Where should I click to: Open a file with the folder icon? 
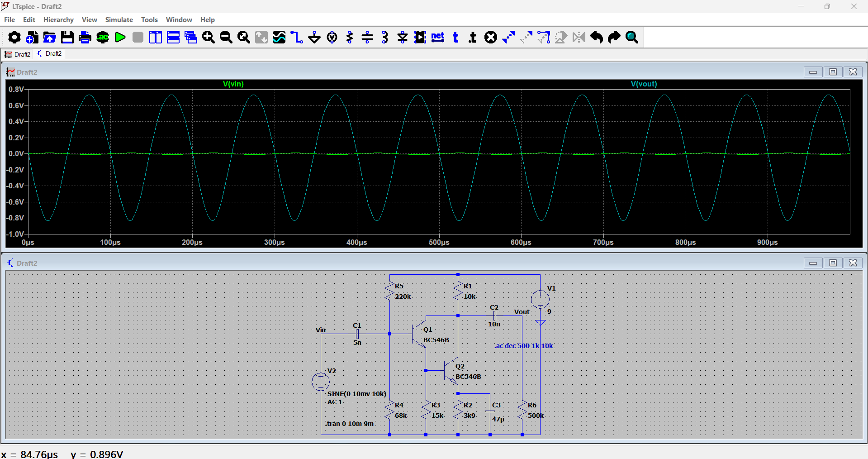[x=50, y=37]
